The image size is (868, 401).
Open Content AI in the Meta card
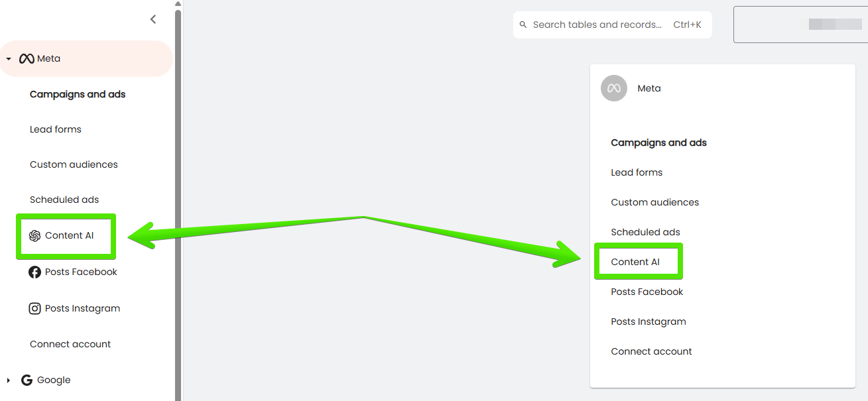pyautogui.click(x=635, y=262)
